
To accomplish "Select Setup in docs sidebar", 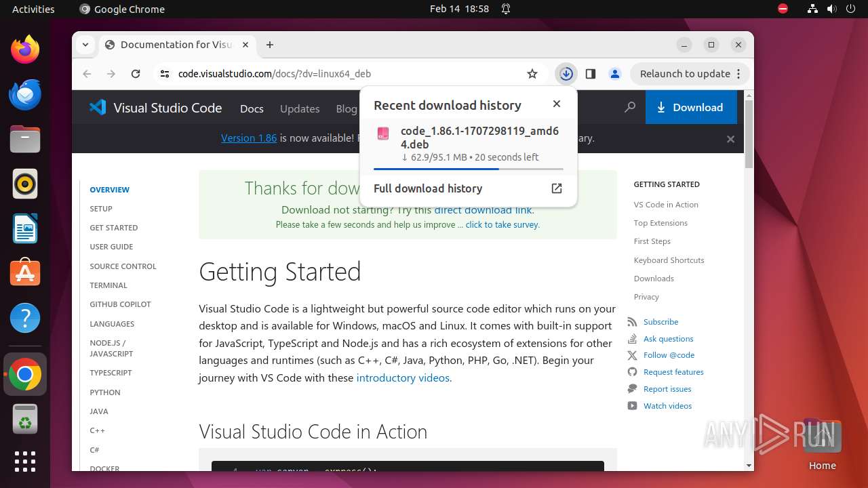I will pos(101,209).
